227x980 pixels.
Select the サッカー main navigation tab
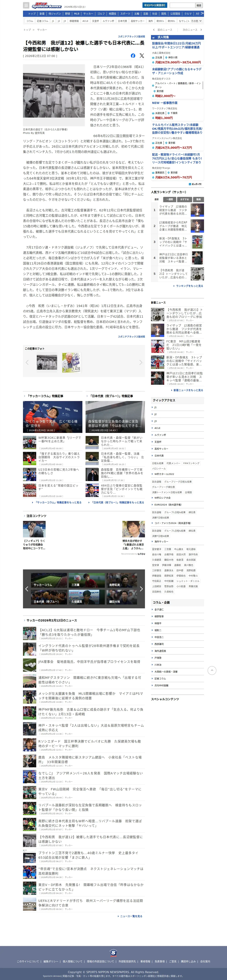[x=88, y=14]
